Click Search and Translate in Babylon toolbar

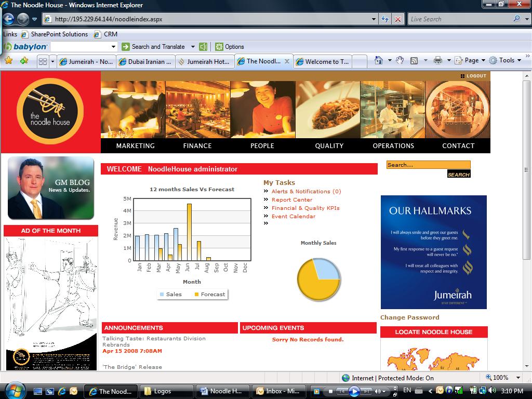154,47
